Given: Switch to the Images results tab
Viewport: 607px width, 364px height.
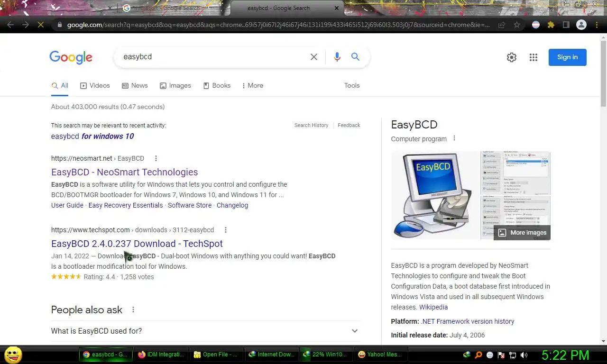Looking at the screenshot, I should 175,86.
